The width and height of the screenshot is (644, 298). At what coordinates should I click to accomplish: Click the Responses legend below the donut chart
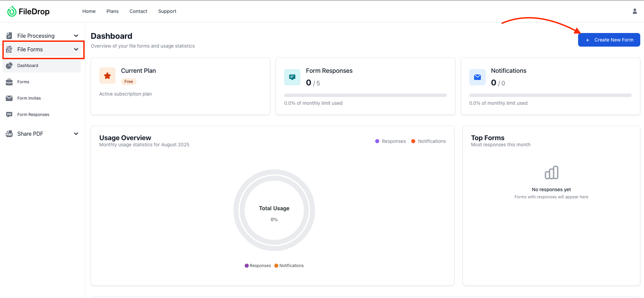coord(258,266)
